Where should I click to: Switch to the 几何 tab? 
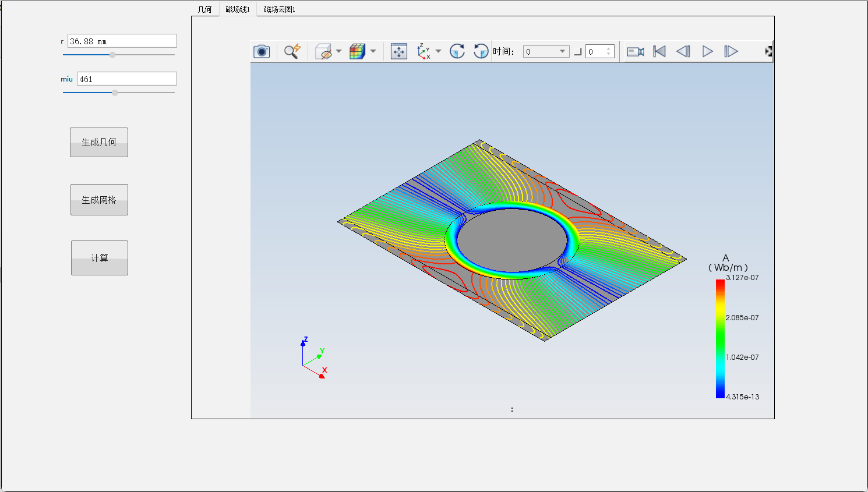coord(205,9)
